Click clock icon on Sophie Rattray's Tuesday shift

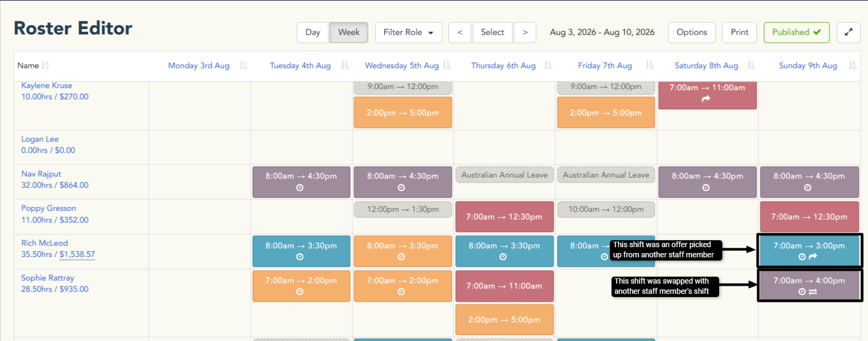[300, 292]
